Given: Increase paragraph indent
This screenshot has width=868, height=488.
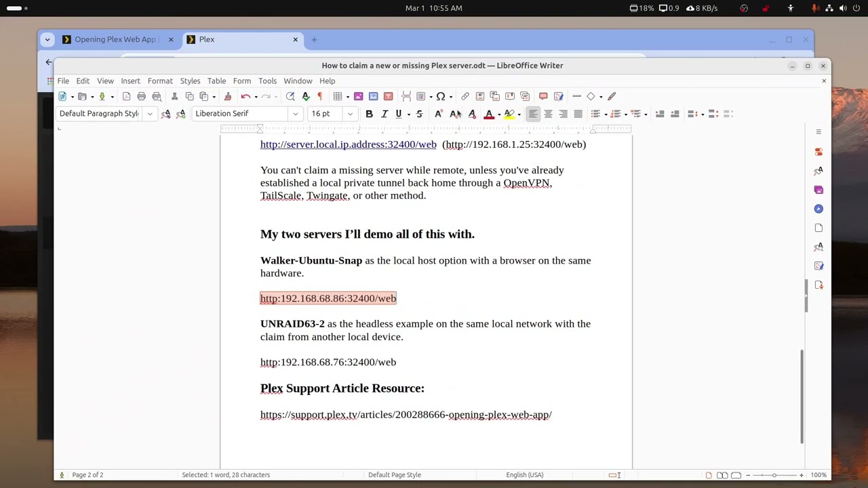Looking at the screenshot, I should 660,114.
